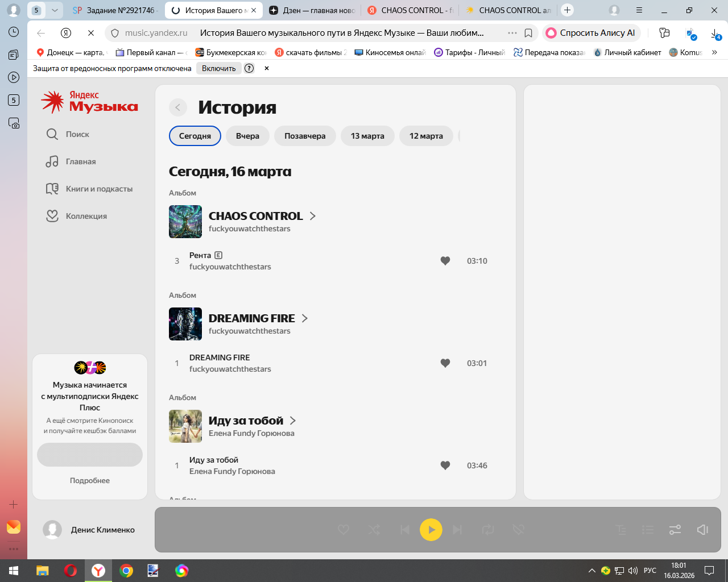
Task: Click the yellow play button in player
Action: pos(431,530)
